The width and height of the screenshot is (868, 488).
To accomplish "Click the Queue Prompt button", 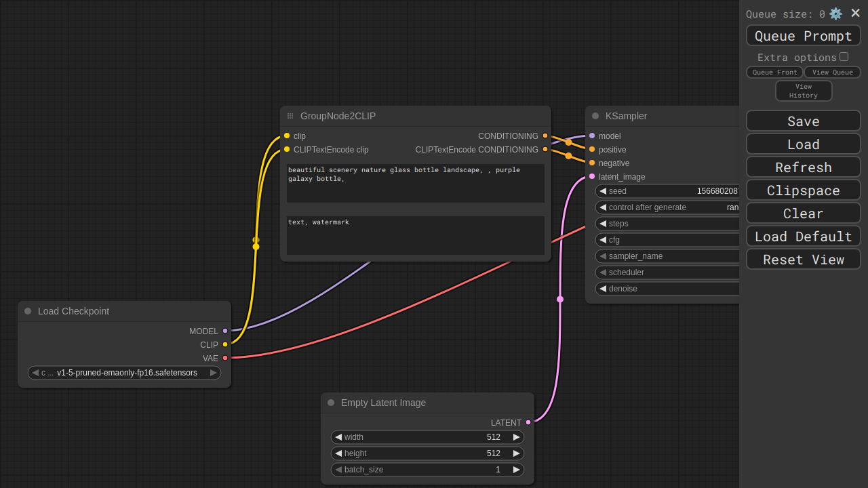I will [x=803, y=36].
